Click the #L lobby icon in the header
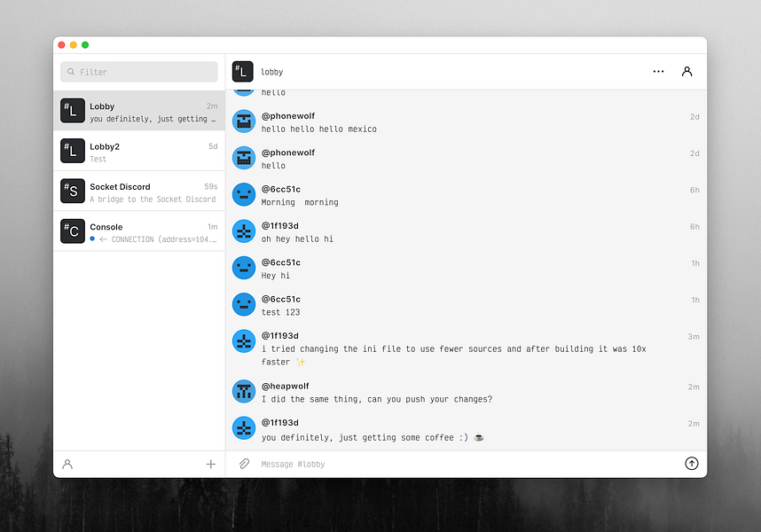The image size is (761, 532). click(240, 71)
